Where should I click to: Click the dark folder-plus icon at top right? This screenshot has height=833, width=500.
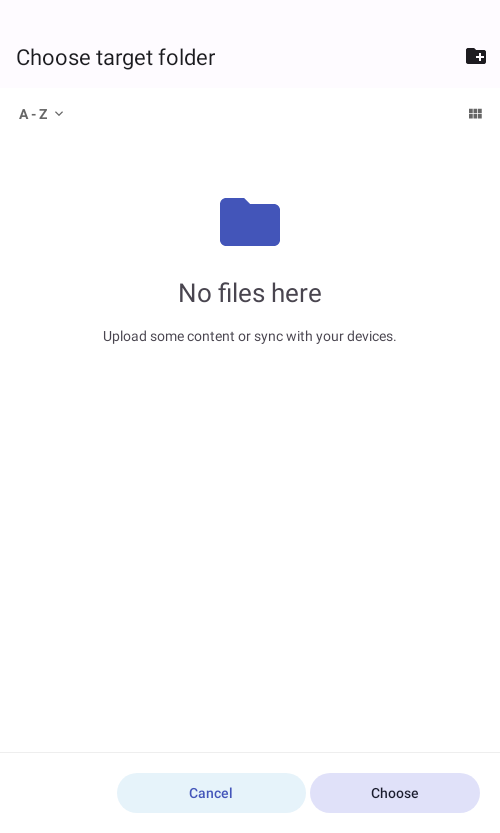[476, 56]
